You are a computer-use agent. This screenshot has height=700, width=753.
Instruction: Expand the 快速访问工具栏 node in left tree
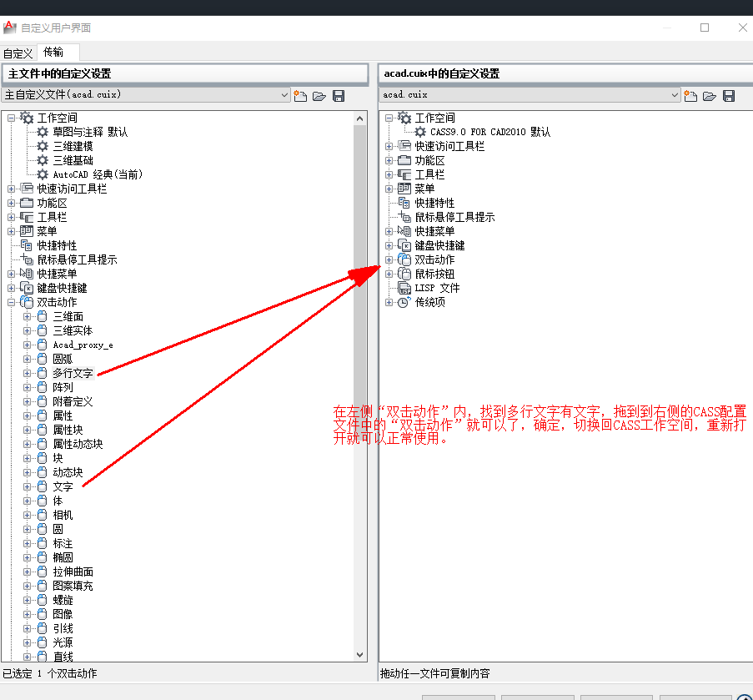coord(12,189)
